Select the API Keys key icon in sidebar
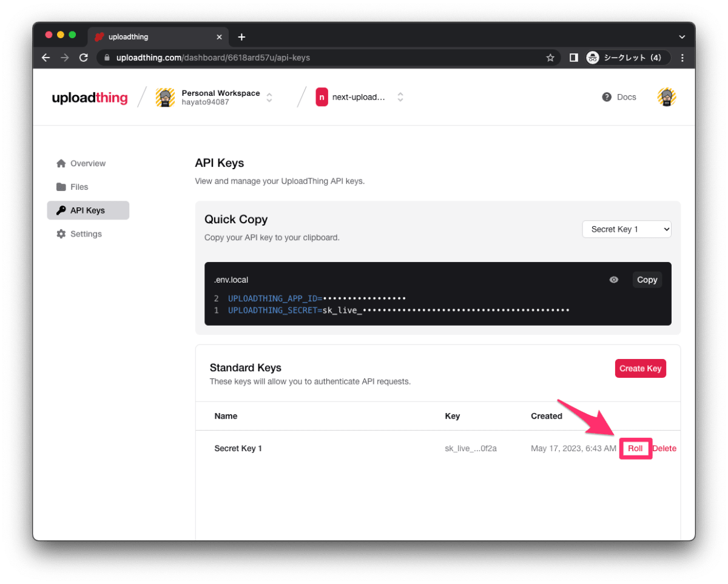 pos(62,210)
